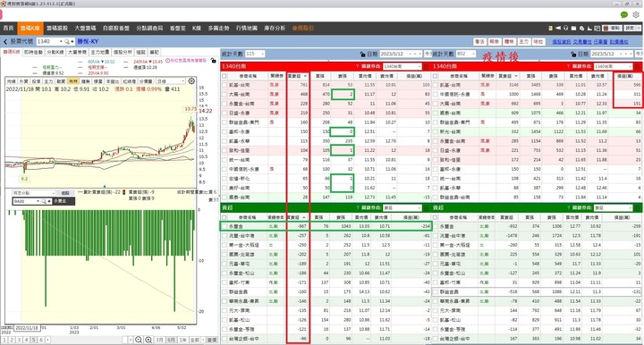Click the megaphone icon in dark toolbar
The image size is (644, 345).
(558, 29)
